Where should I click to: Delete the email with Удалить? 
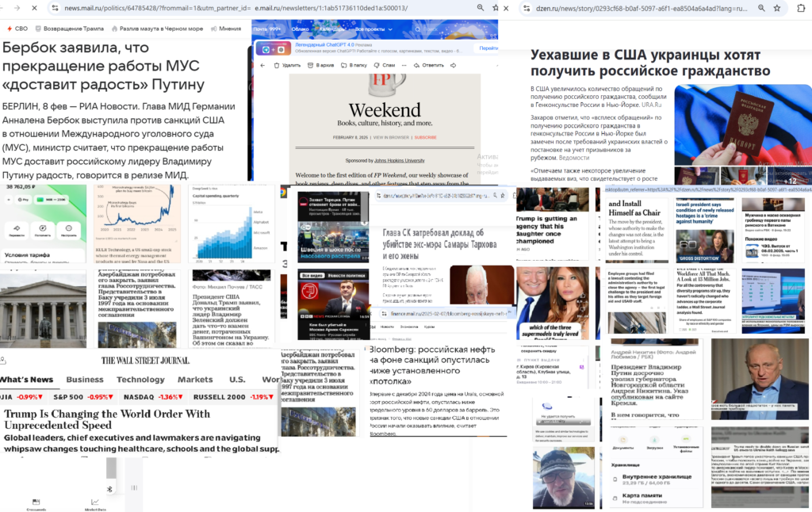(287, 65)
